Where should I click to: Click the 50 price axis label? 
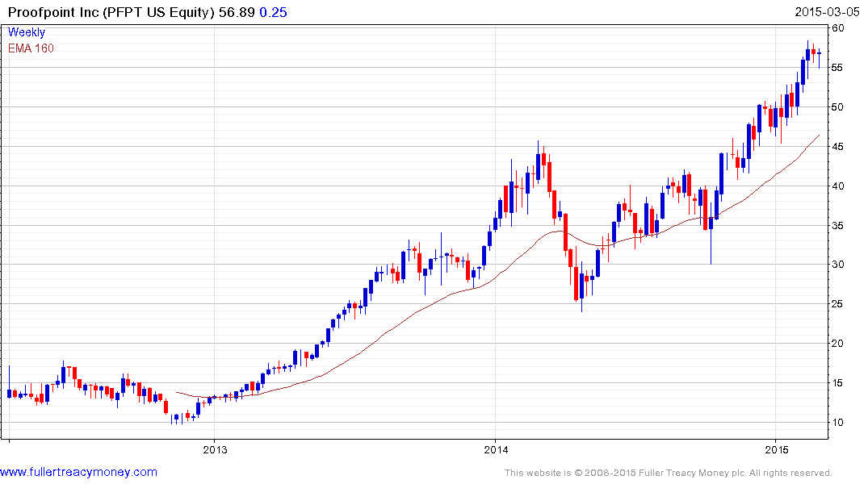[838, 107]
